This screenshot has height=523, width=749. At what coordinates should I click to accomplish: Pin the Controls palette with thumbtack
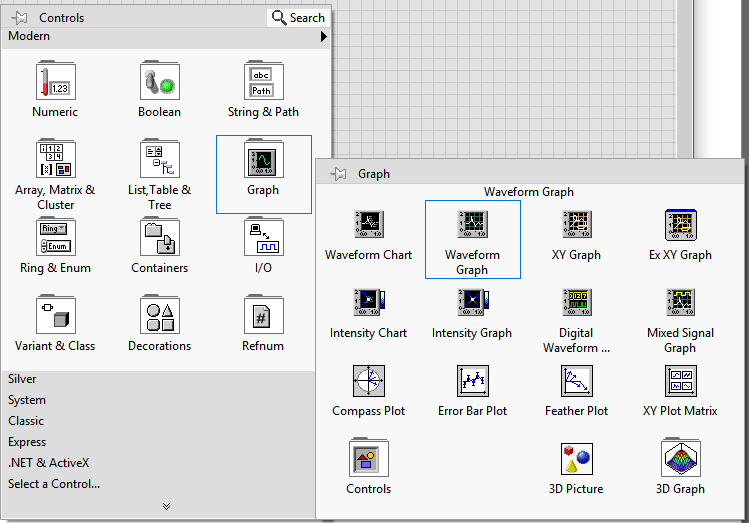[20, 17]
